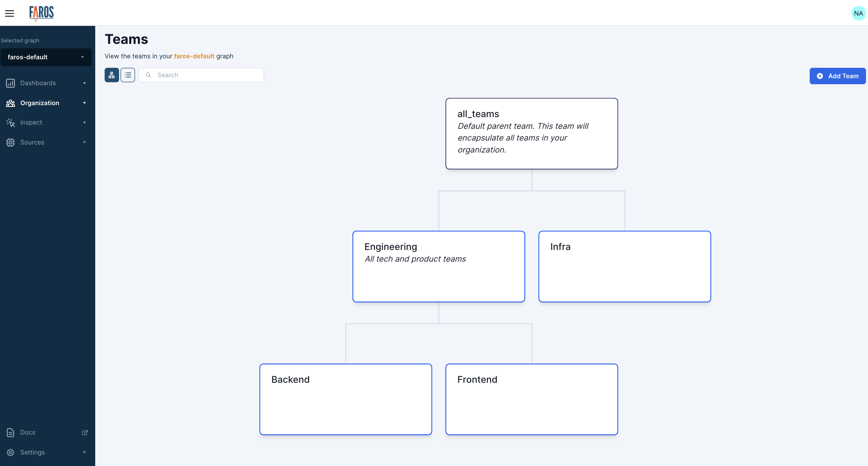Click the Faros logo
The width and height of the screenshot is (868, 466).
[41, 13]
